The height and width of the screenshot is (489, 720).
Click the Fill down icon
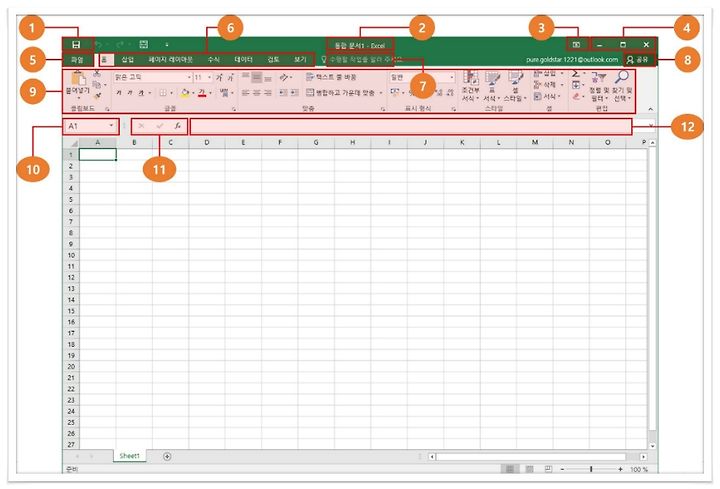tap(576, 85)
